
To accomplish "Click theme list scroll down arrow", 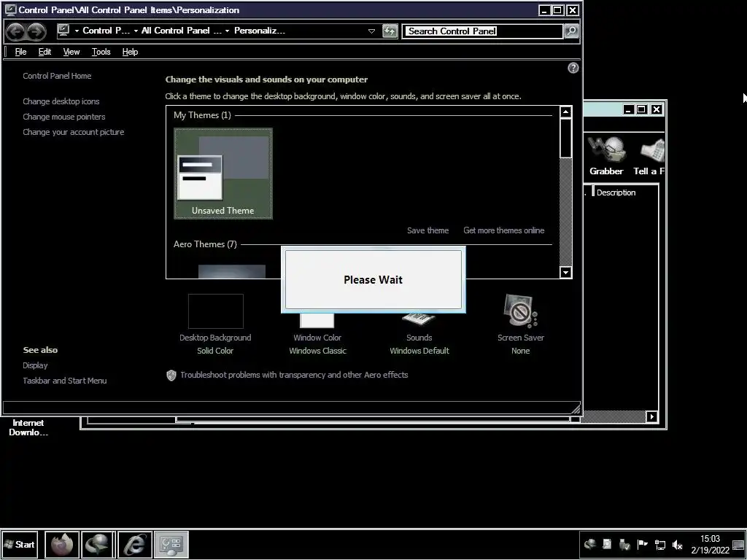I will (565, 273).
